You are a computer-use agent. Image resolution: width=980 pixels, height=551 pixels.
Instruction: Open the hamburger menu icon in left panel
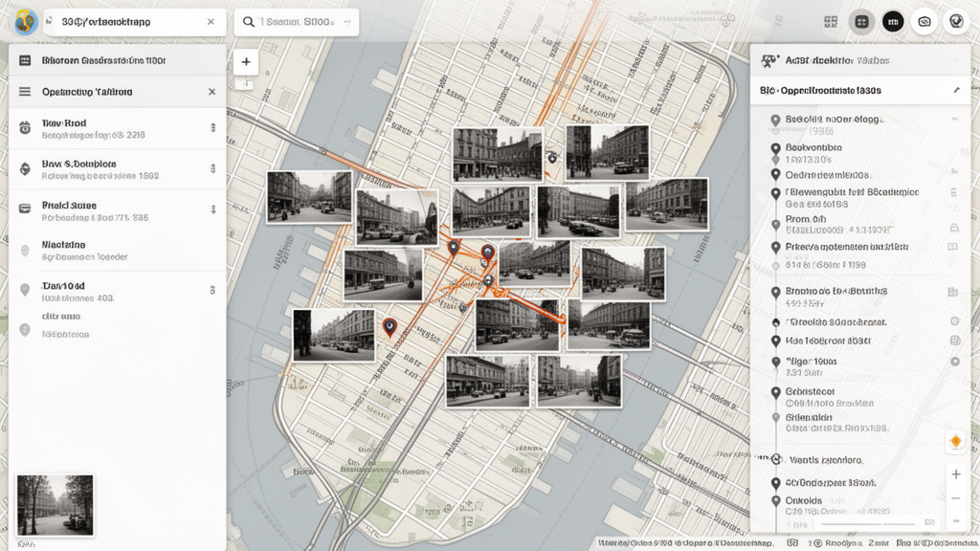[25, 92]
